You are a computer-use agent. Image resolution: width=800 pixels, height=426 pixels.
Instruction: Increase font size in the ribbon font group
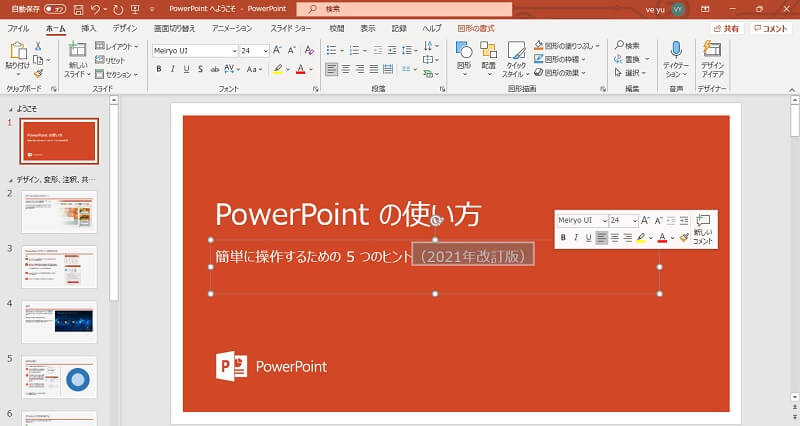277,50
